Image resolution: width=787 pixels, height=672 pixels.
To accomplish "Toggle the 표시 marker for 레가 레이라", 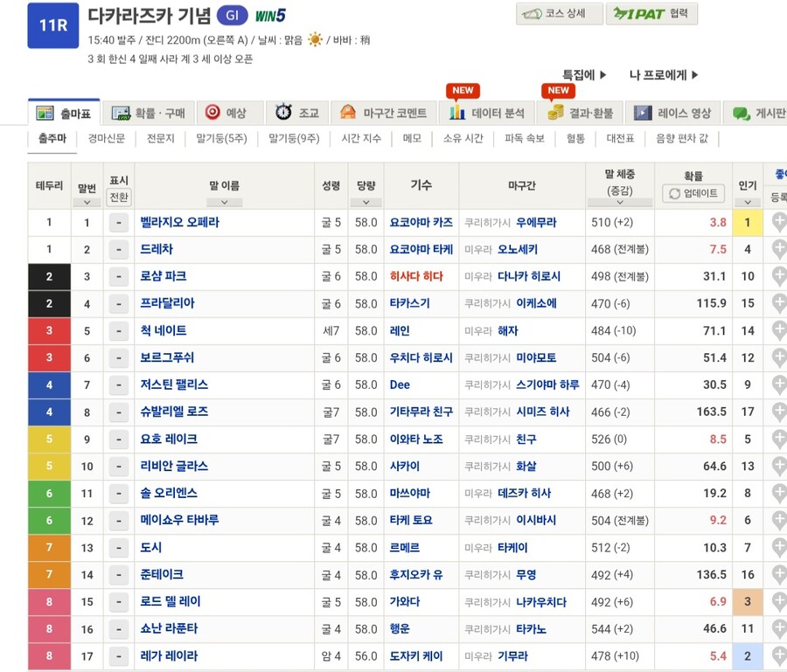I will click(x=118, y=655).
